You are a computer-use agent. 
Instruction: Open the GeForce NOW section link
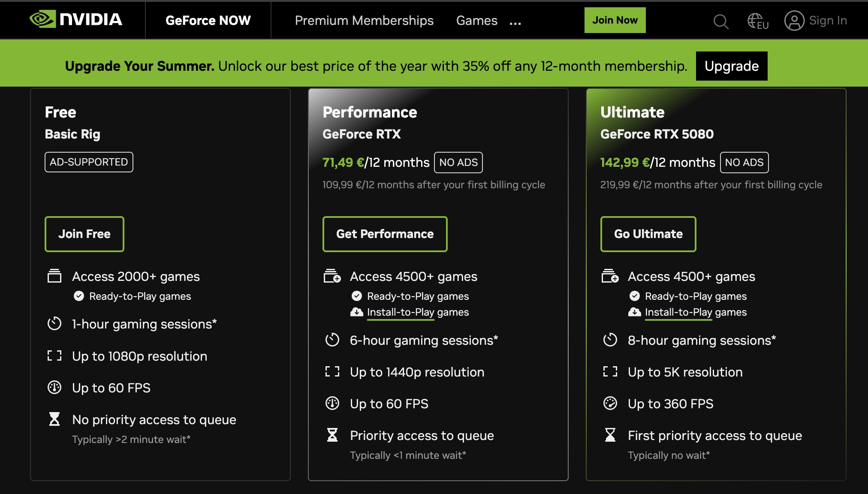pyautogui.click(x=208, y=20)
